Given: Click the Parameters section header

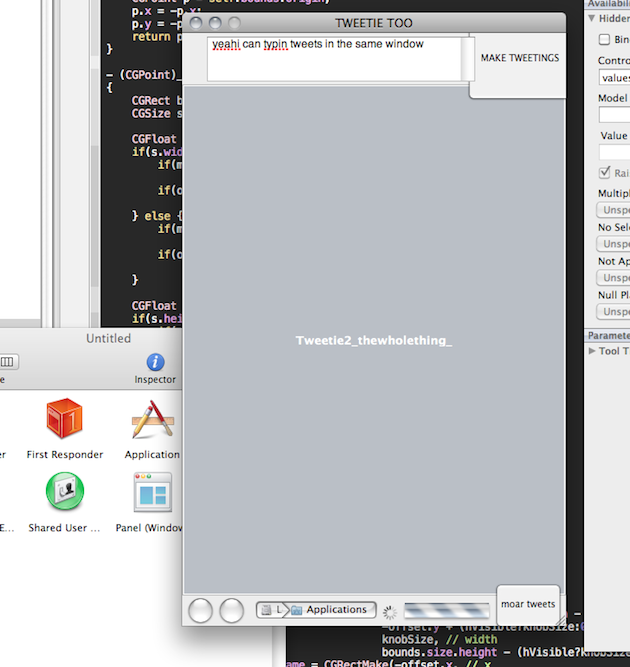Looking at the screenshot, I should pos(607,336).
